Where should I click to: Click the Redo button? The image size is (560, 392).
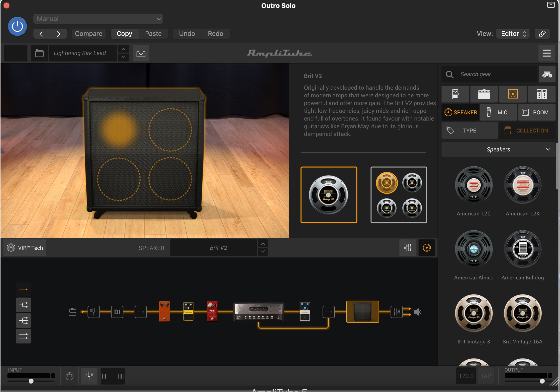(216, 34)
